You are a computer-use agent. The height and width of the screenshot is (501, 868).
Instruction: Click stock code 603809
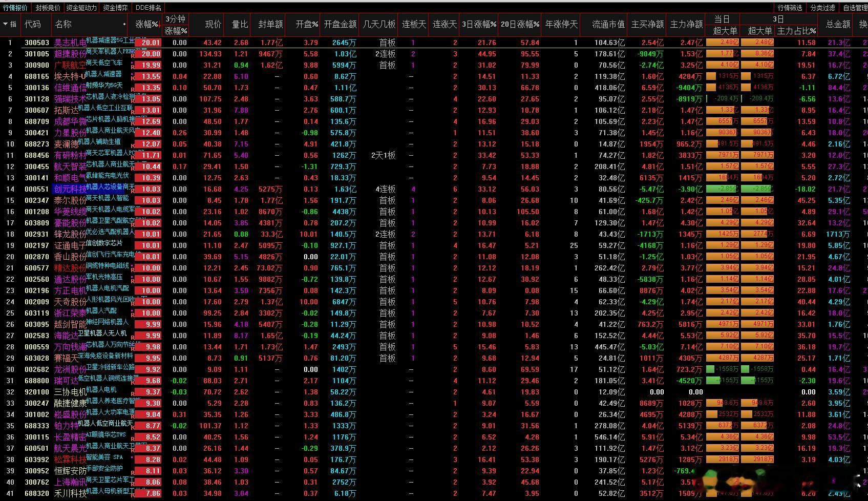[37, 223]
